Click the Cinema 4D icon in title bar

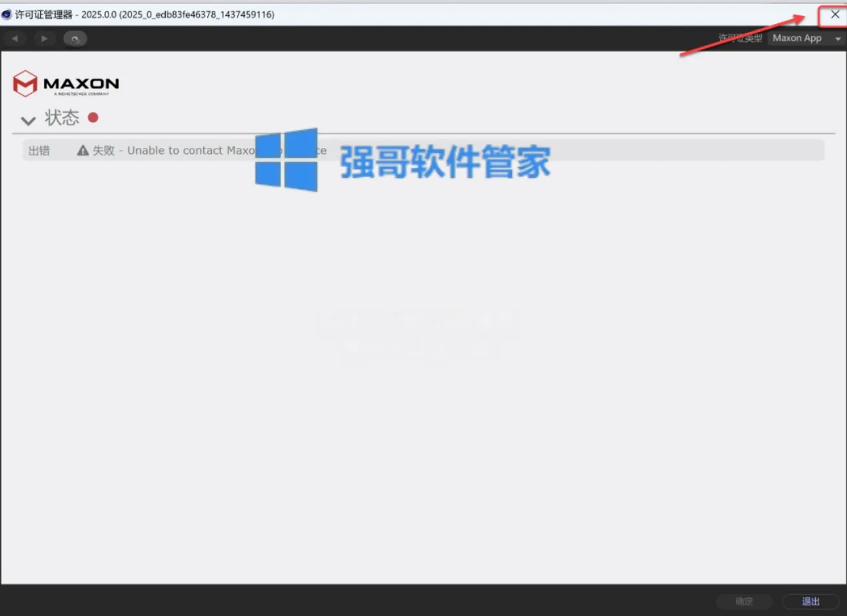(x=7, y=14)
